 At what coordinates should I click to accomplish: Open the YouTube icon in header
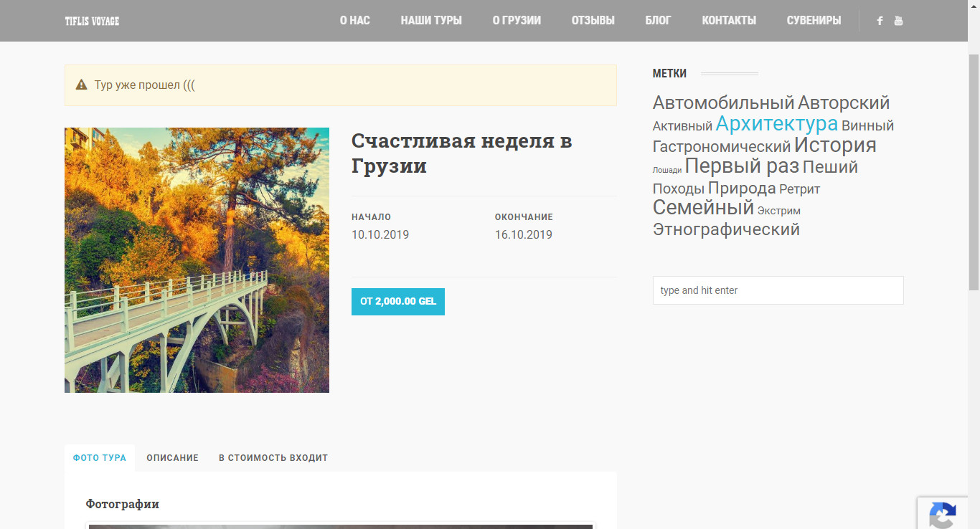[x=898, y=21]
